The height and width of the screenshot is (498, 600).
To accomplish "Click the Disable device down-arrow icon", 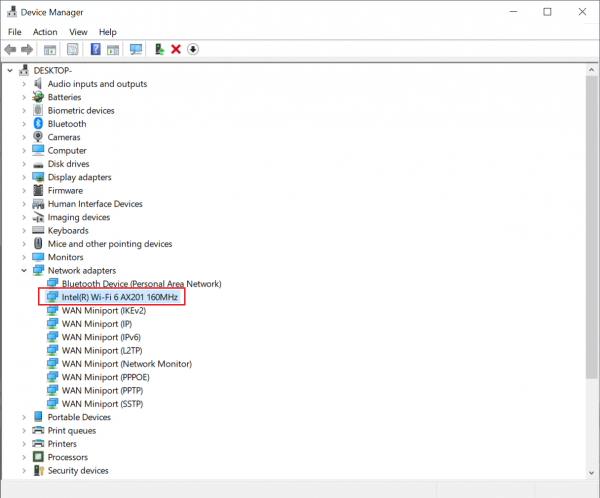I will pos(193,49).
